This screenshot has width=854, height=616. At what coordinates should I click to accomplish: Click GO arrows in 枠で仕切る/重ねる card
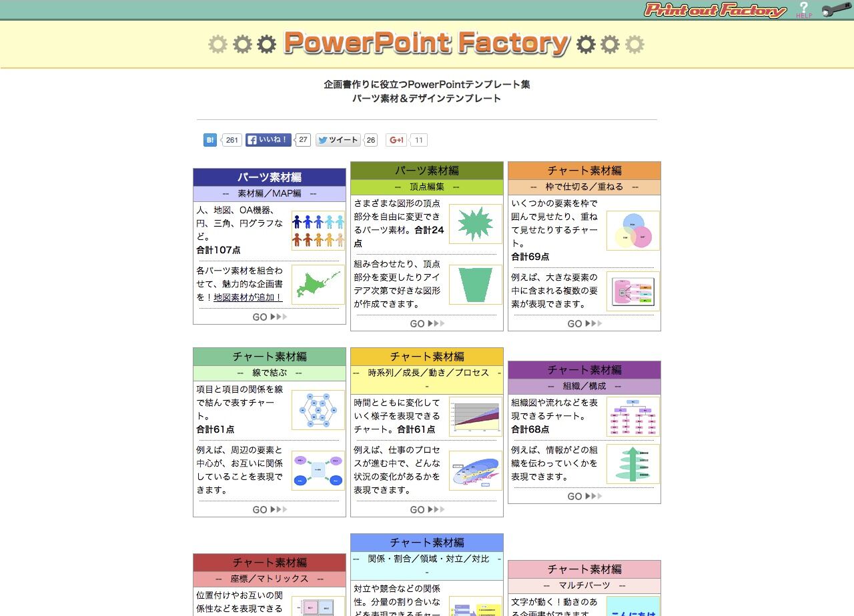pyautogui.click(x=584, y=324)
